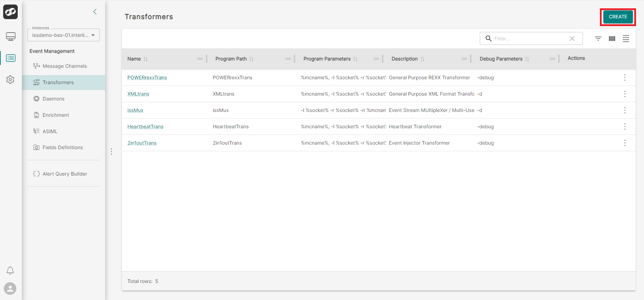Open the event management list icon

click(x=11, y=58)
